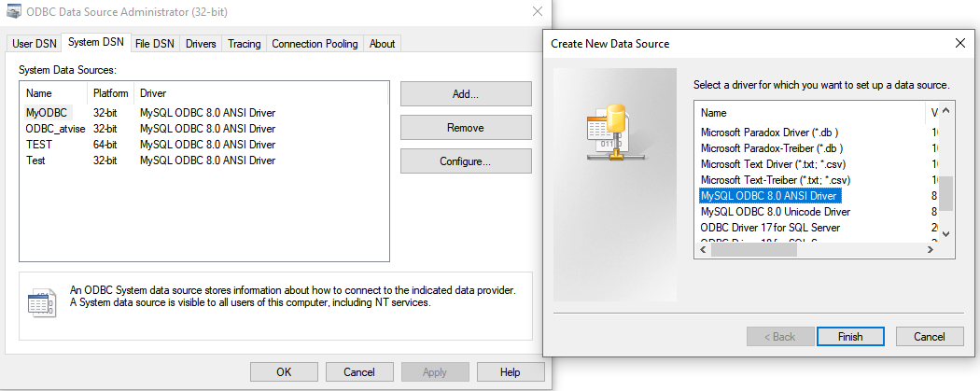The image size is (980, 391).
Task: Click the driver cell of ODBC_atvise row
Action: tap(207, 129)
